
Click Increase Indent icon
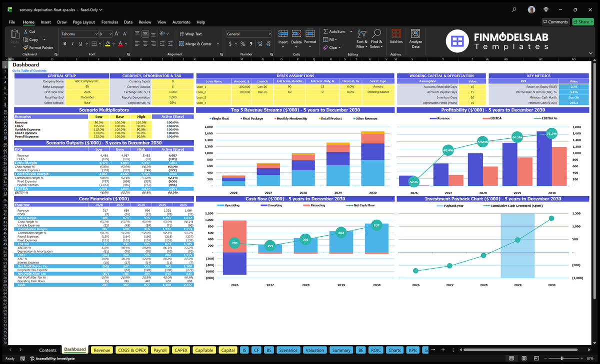[171, 44]
